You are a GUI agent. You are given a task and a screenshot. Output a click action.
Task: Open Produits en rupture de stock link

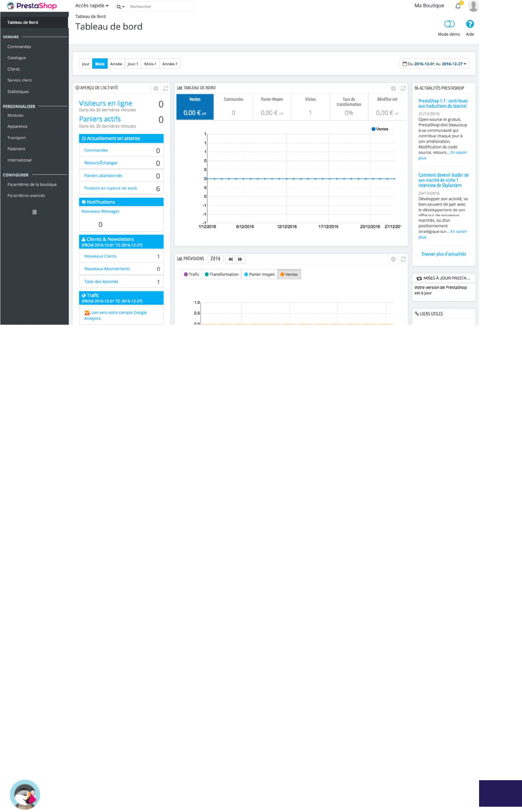pyautogui.click(x=111, y=188)
